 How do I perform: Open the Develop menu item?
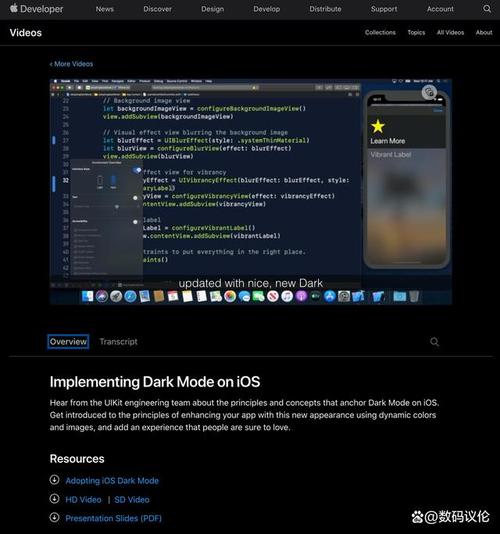click(267, 9)
